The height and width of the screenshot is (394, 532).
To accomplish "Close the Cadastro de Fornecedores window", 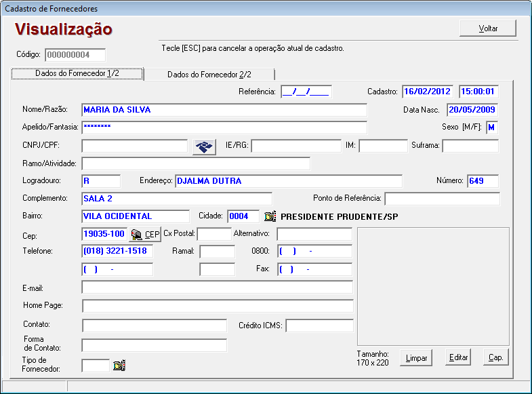I will (522, 8).
